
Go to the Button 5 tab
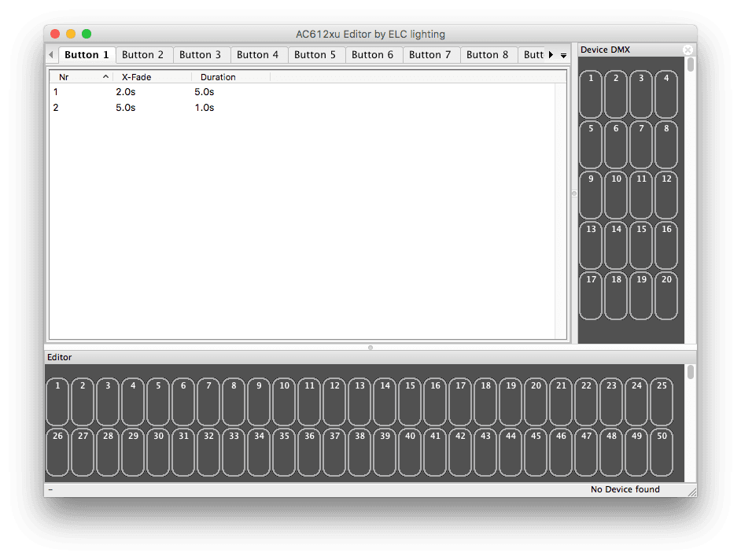point(315,55)
